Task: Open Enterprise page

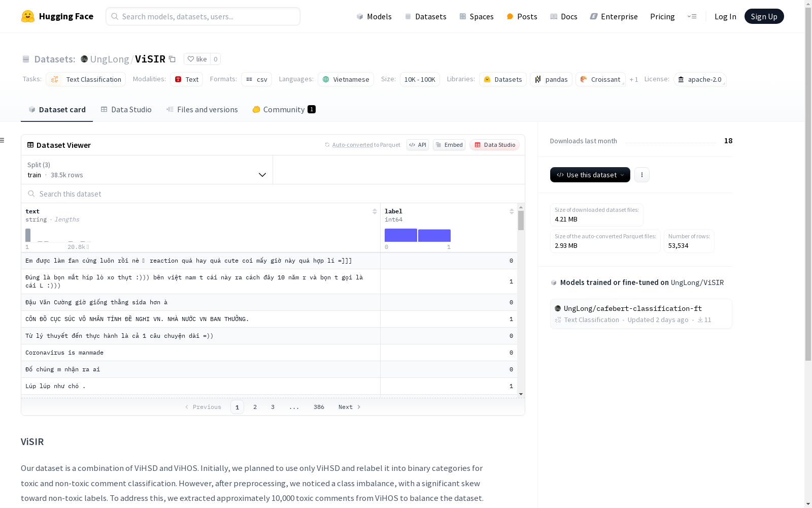Action: point(614,16)
